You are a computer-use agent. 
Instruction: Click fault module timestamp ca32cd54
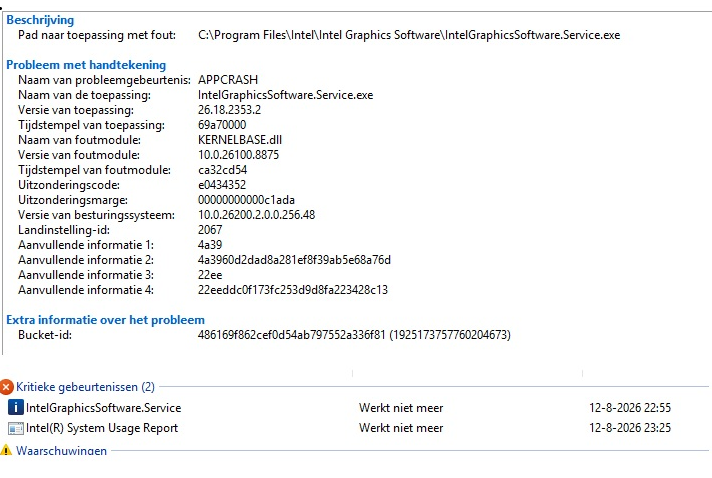[x=222, y=170]
